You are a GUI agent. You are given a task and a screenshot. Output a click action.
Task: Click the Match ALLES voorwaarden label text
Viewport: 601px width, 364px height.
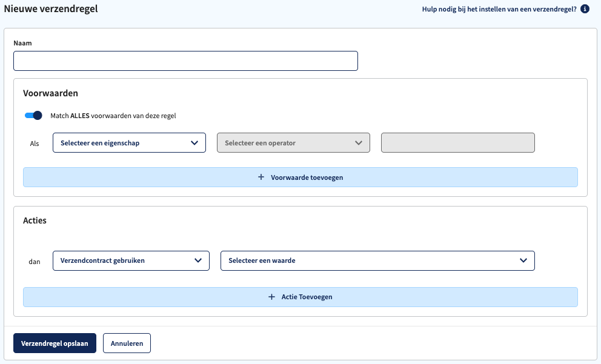(113, 116)
